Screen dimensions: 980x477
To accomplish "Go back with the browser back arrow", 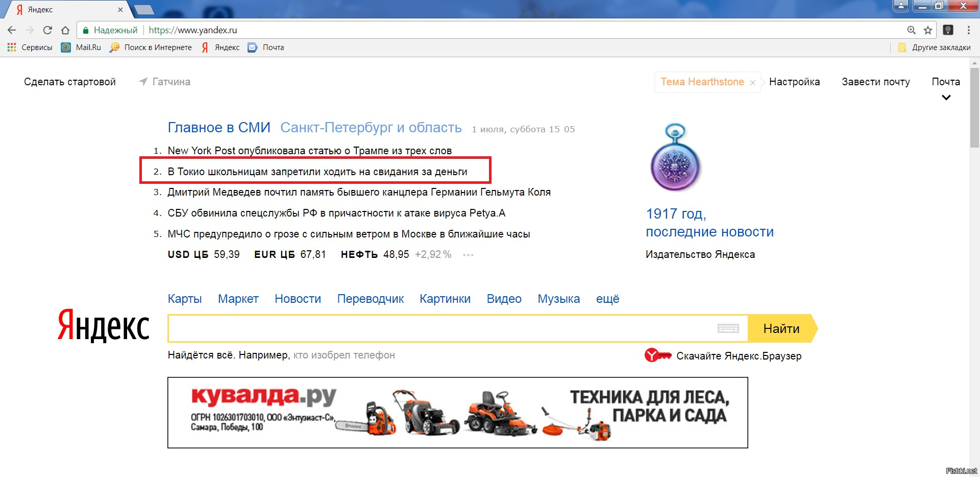I will pos(12,30).
